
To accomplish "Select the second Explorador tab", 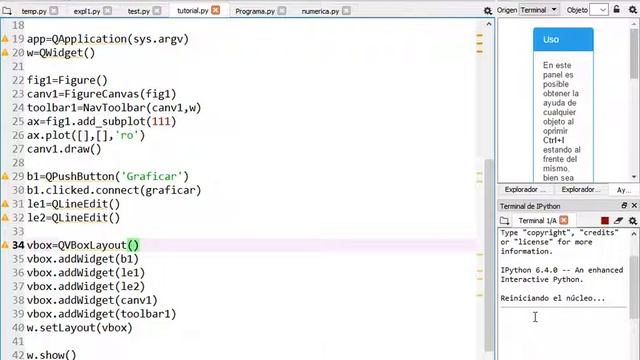I will 580,189.
